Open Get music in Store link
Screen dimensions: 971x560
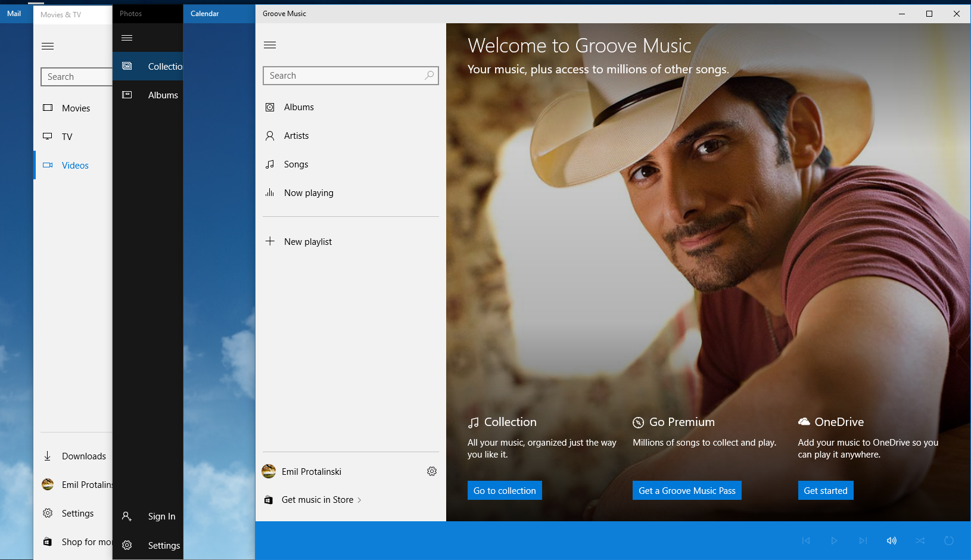pos(318,500)
